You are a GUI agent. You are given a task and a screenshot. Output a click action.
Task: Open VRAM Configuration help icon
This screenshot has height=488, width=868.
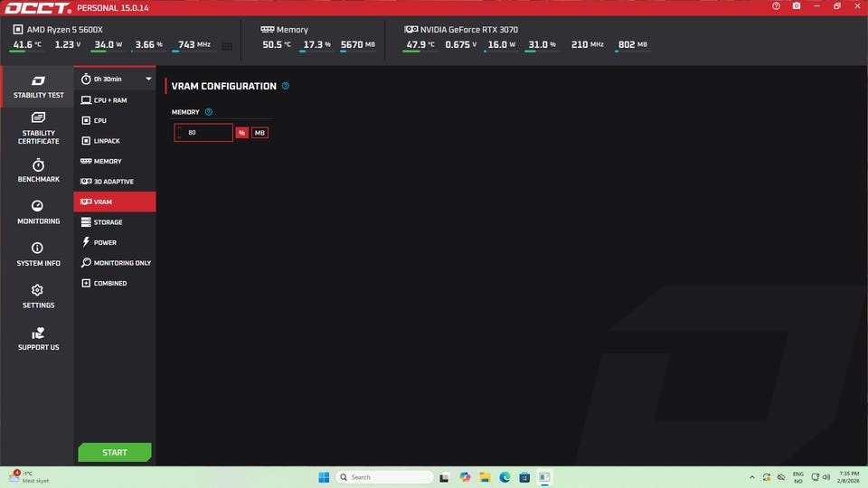286,86
